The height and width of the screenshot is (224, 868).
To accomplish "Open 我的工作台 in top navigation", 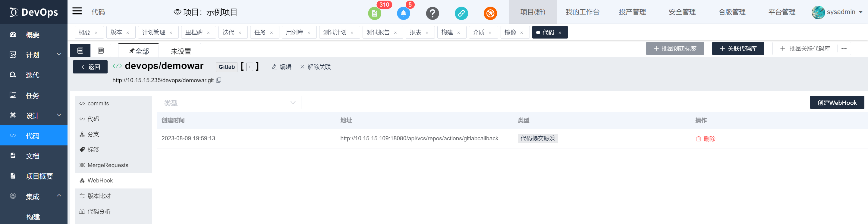I will pyautogui.click(x=582, y=12).
